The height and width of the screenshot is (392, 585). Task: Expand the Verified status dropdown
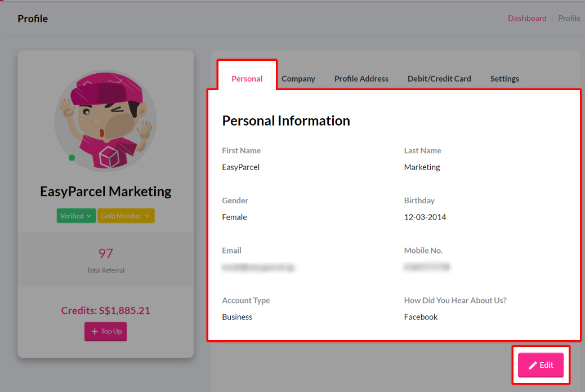coord(76,216)
